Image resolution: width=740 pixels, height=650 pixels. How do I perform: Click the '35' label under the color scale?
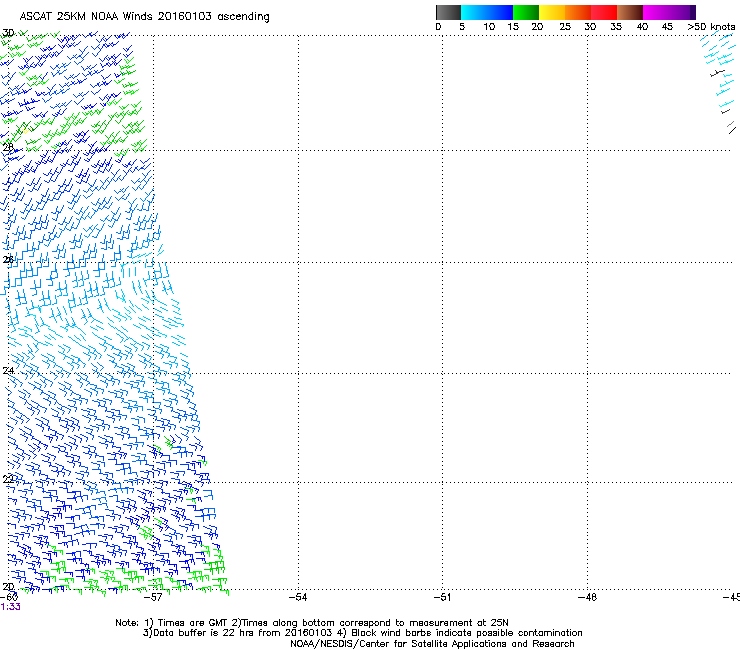616,27
